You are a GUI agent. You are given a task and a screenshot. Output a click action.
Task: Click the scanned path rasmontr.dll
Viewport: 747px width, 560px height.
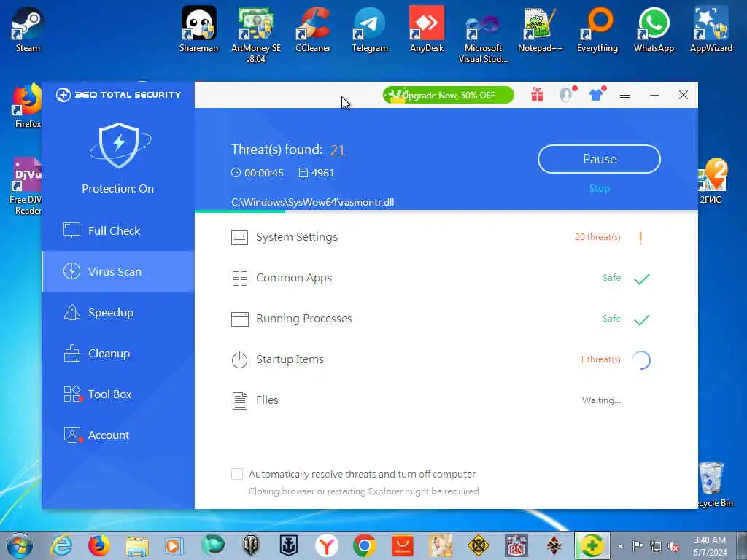pos(312,202)
